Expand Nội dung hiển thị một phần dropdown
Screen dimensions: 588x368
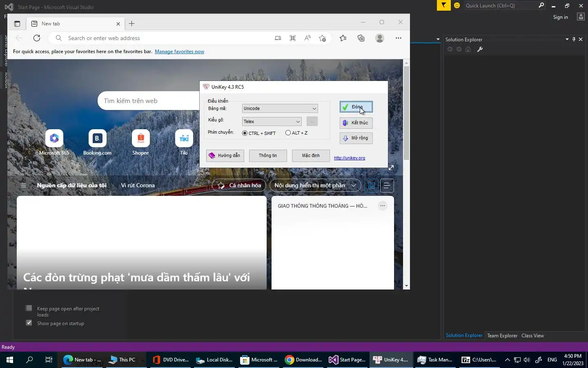[315, 185]
